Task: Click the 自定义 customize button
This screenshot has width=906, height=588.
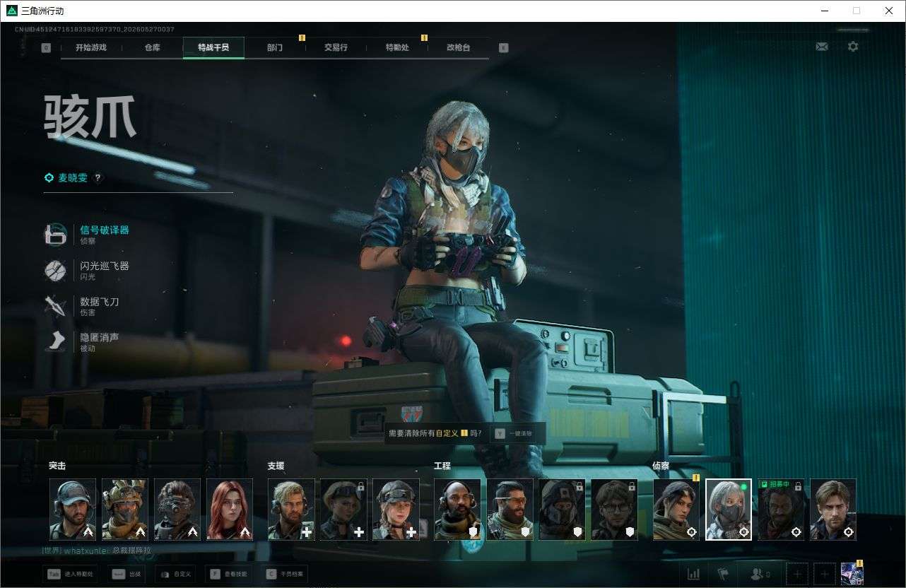Action: click(175, 574)
